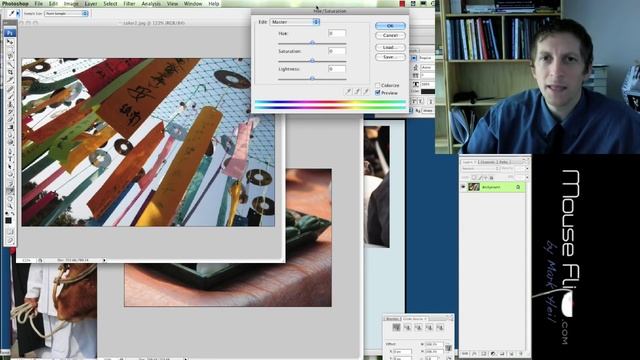Enable the Colorize checkbox
The height and width of the screenshot is (360, 640).
[x=378, y=85]
